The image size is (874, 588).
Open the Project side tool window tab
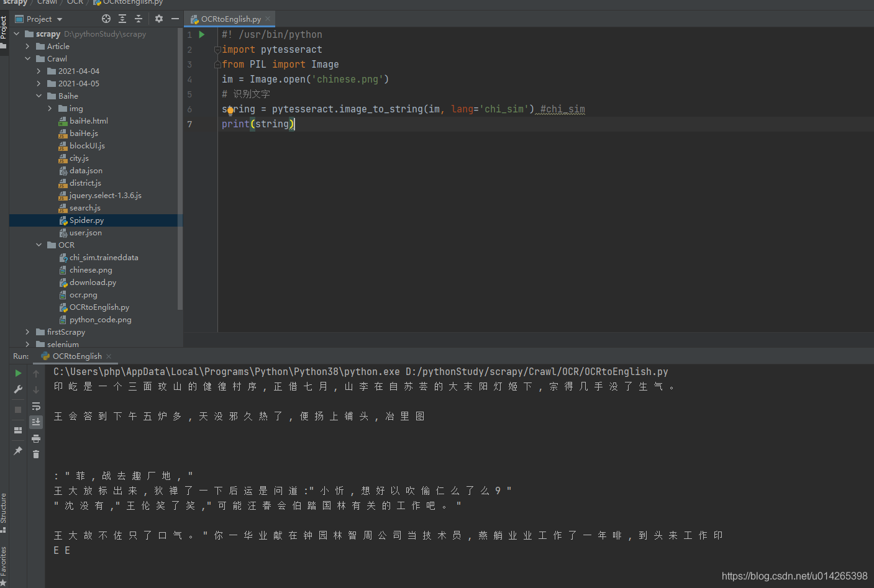(4, 32)
